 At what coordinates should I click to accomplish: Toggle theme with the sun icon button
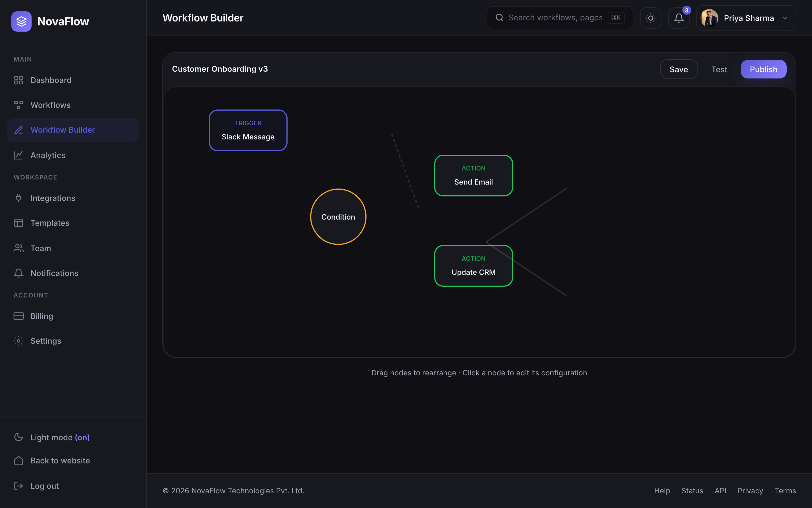[650, 18]
